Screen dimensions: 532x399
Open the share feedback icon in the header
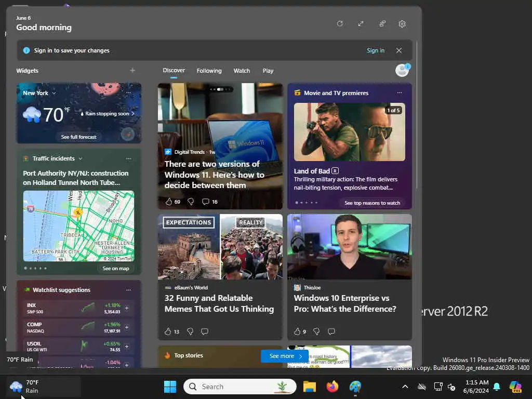382,23
